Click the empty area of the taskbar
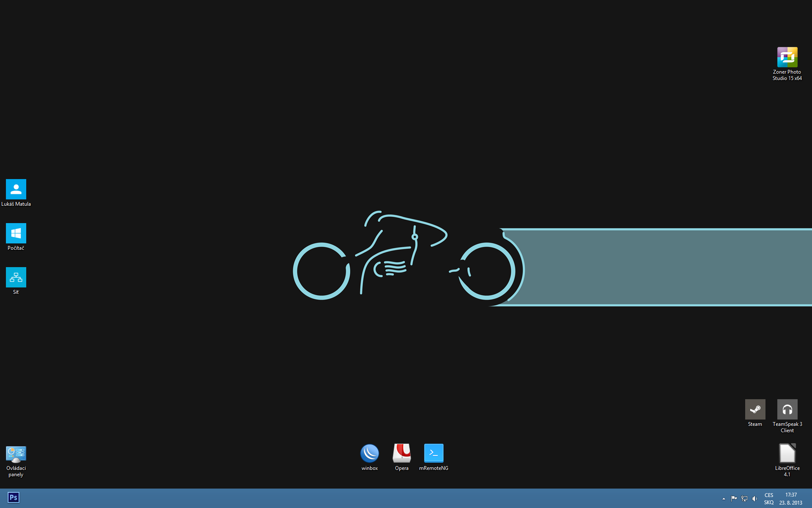 point(338,499)
